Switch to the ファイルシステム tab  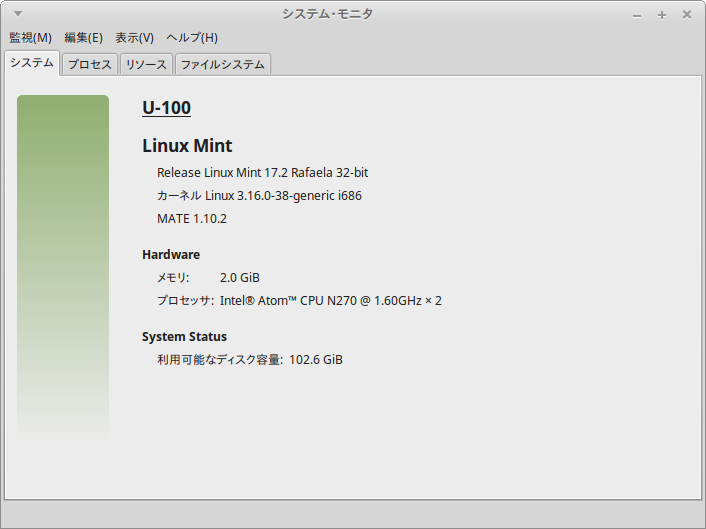pyautogui.click(x=222, y=64)
